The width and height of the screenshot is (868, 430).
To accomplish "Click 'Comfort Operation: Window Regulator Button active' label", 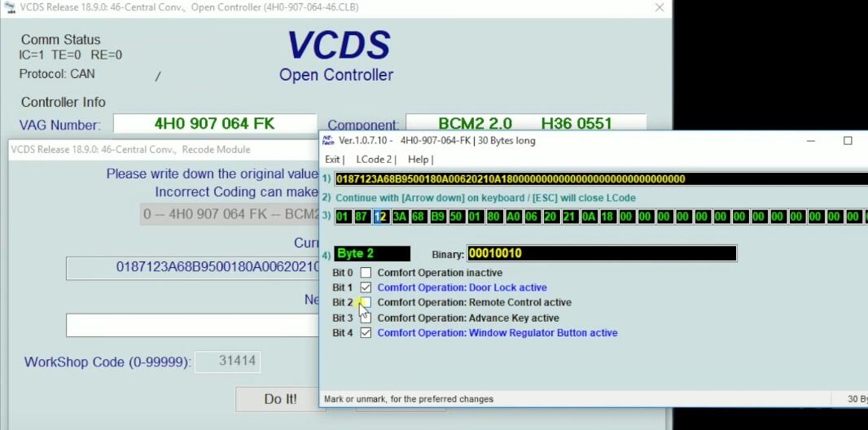I will pos(498,333).
